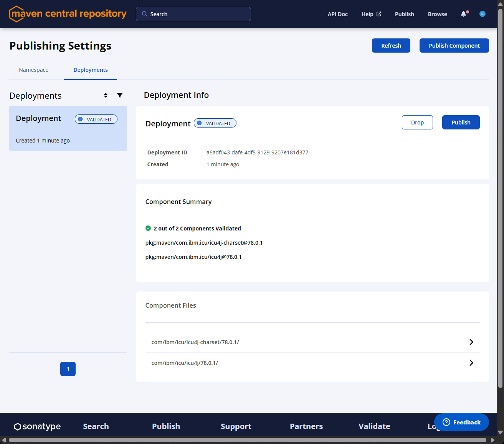Switch to the Namespace tab
The image size is (504, 444).
(34, 70)
